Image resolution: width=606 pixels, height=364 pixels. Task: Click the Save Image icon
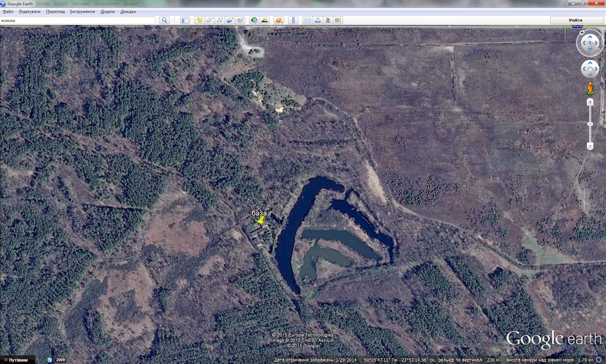coord(328,20)
